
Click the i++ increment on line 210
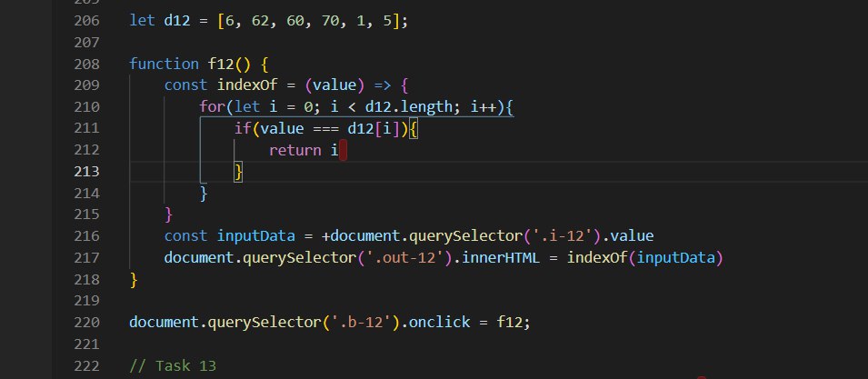coord(484,106)
